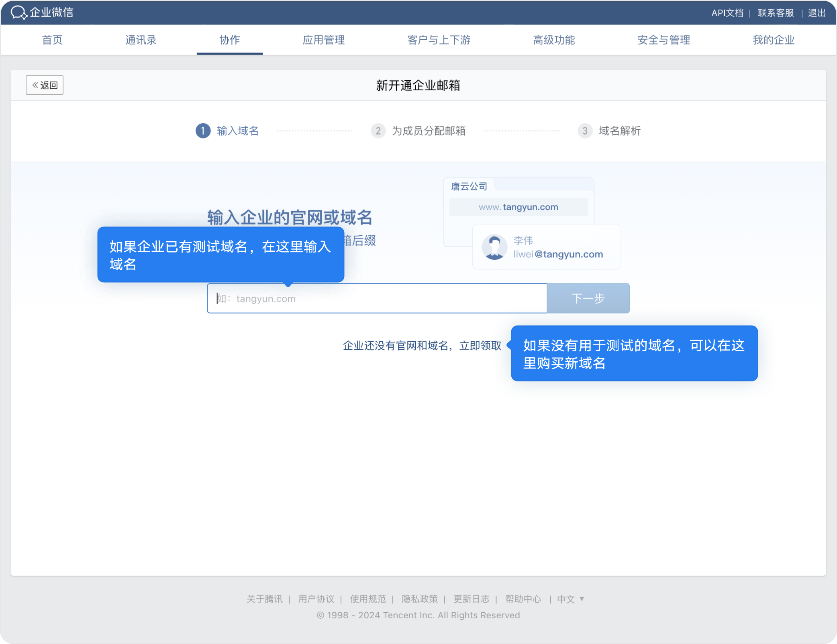Click the domain name input field

377,298
